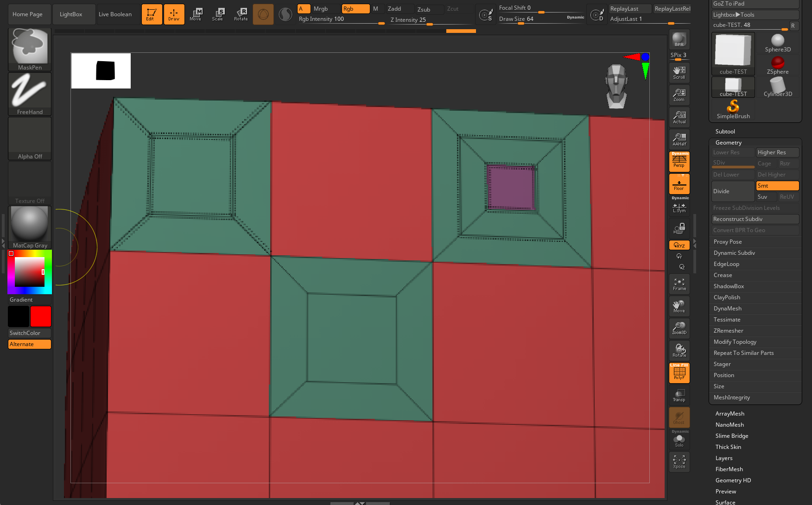Open the MaskPen brush selector

[30, 49]
